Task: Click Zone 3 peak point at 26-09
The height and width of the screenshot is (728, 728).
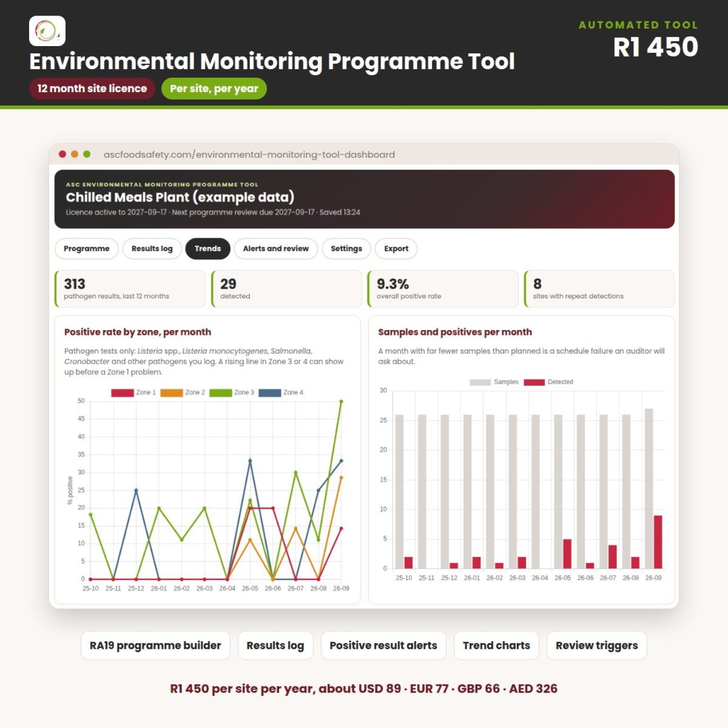Action: [x=341, y=401]
